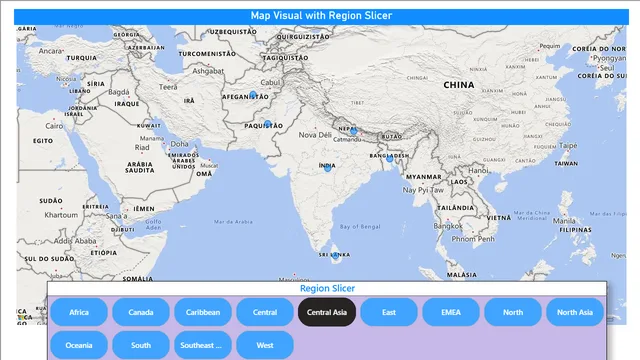Click the TAIWAN map label
This screenshot has height=360, width=640.
[x=566, y=164]
